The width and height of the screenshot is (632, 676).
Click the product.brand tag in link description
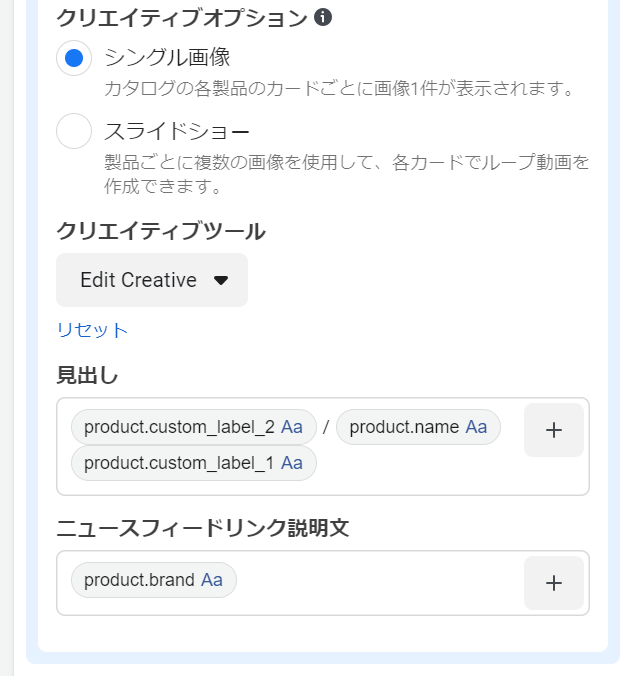tap(139, 580)
